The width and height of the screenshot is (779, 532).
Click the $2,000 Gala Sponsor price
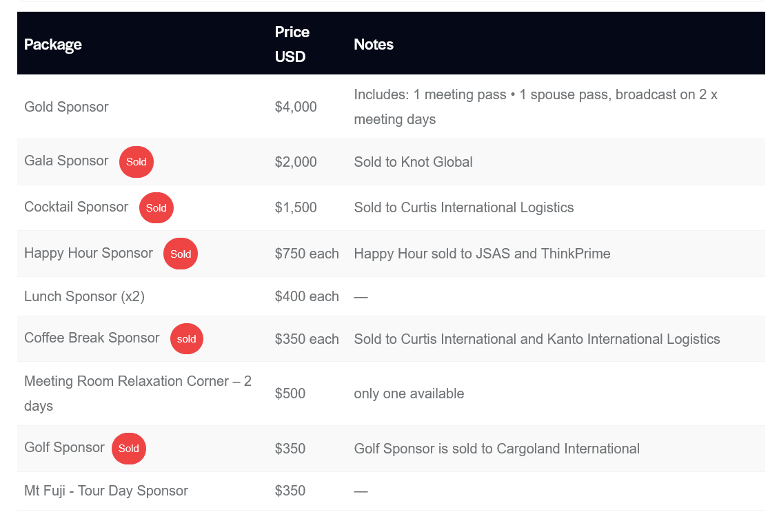296,162
